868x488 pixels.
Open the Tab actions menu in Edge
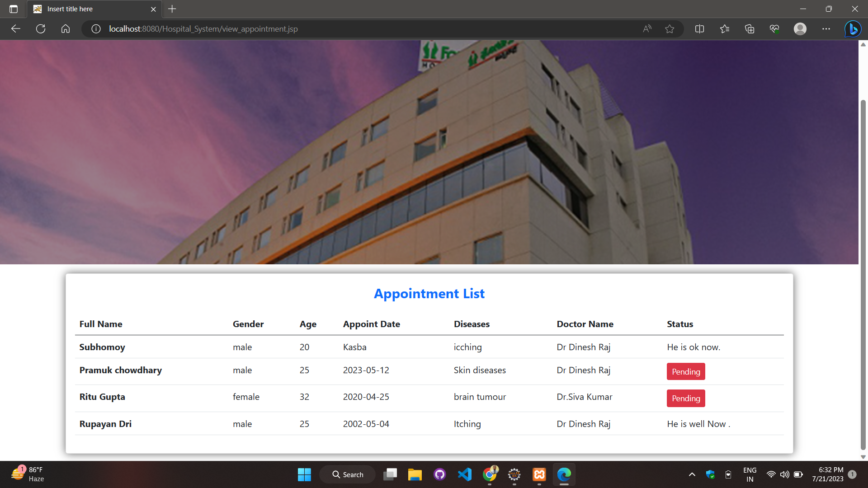coord(13,9)
